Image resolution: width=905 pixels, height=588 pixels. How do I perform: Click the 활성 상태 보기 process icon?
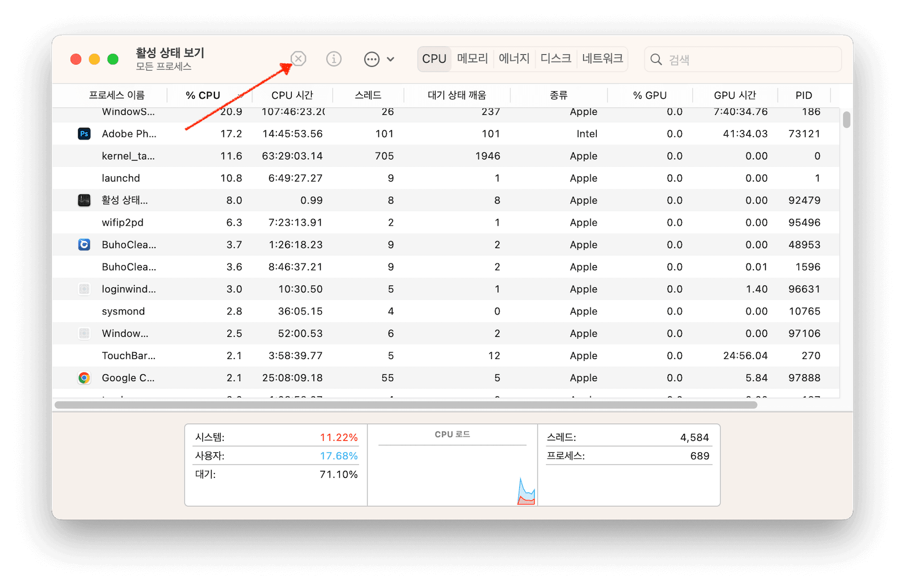click(84, 200)
